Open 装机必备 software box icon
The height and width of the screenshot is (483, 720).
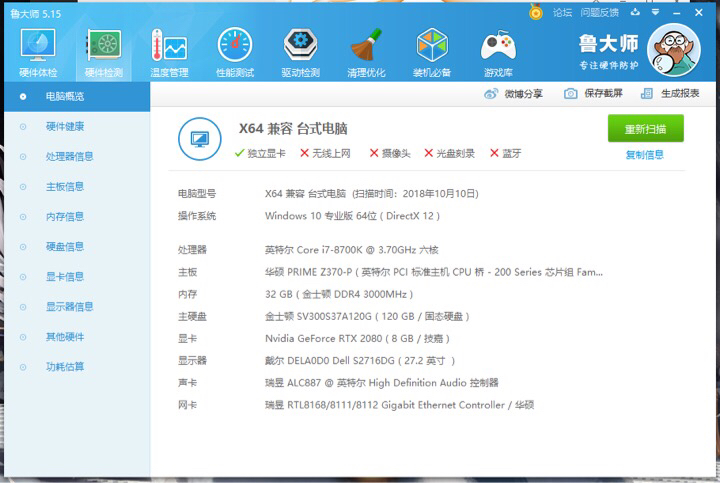[x=432, y=53]
